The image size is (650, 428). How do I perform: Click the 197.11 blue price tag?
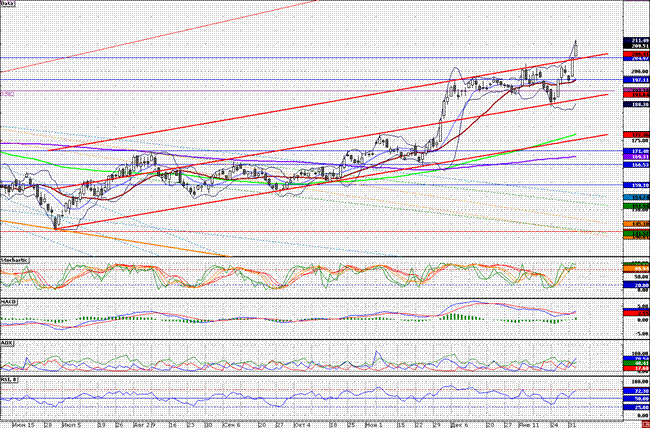click(x=636, y=79)
